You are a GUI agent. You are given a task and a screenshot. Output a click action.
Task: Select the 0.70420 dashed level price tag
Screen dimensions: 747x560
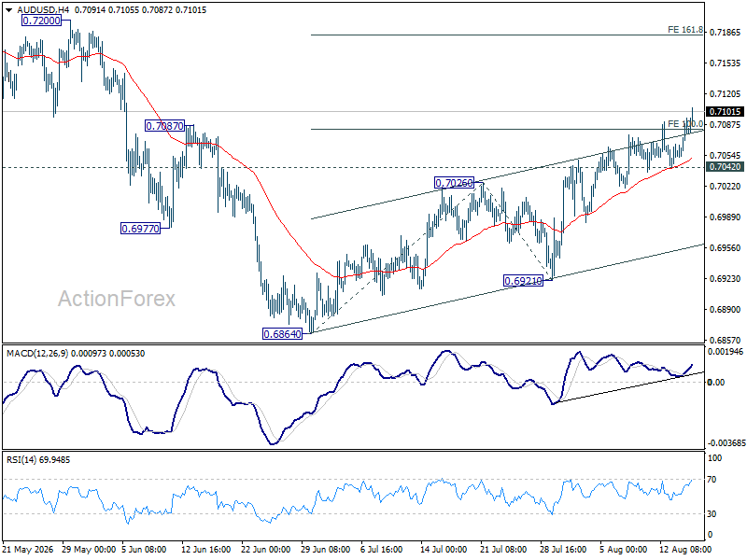click(725, 167)
